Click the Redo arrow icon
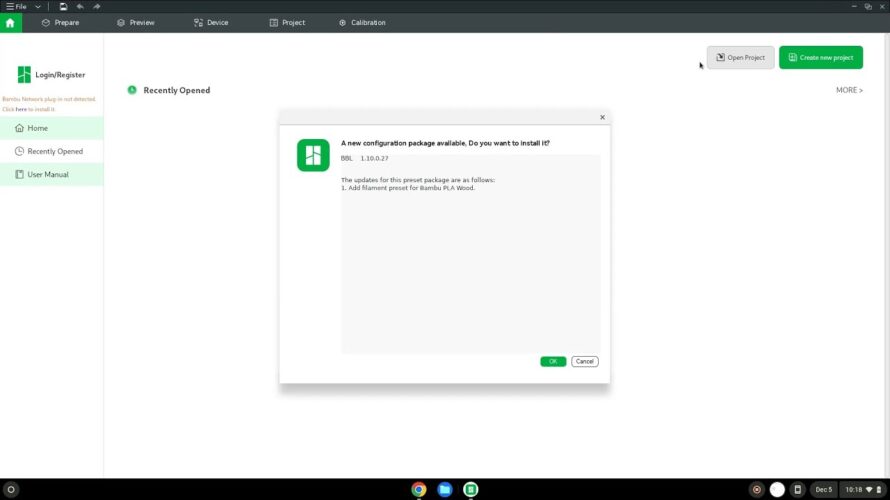The width and height of the screenshot is (890, 500). point(96,7)
